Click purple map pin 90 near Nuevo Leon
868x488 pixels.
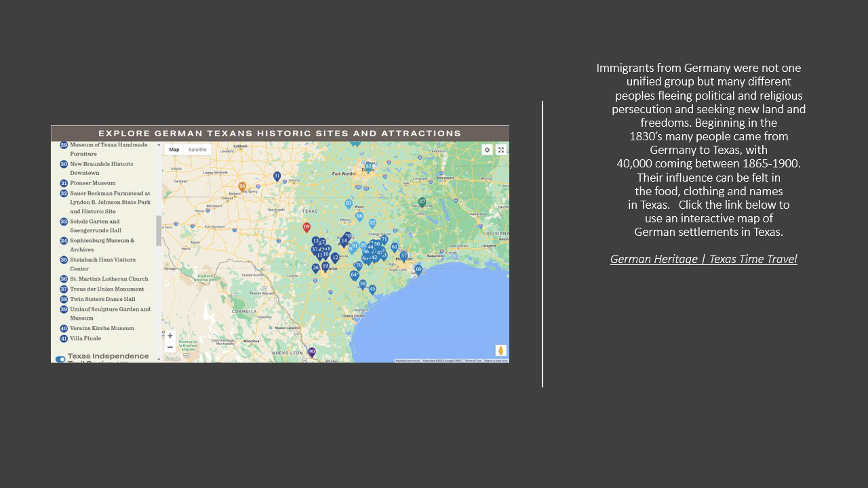point(312,352)
